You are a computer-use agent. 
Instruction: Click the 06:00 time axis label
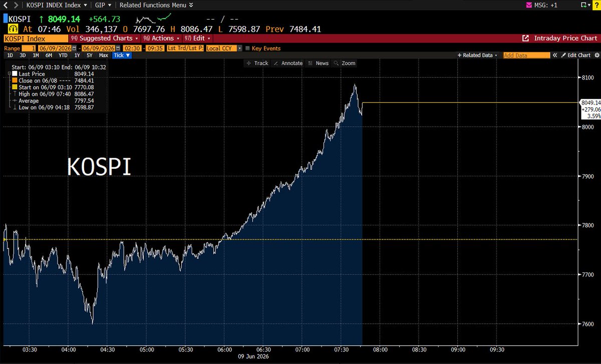[x=224, y=349]
